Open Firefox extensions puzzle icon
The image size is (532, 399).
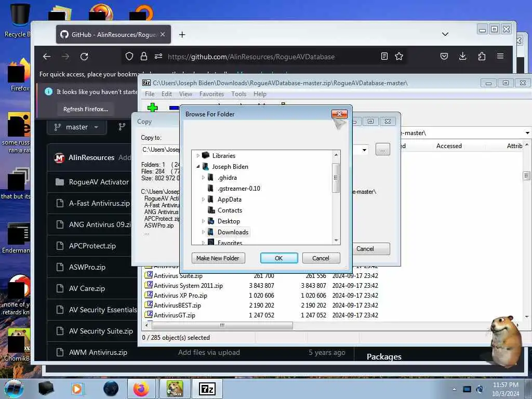point(482,56)
